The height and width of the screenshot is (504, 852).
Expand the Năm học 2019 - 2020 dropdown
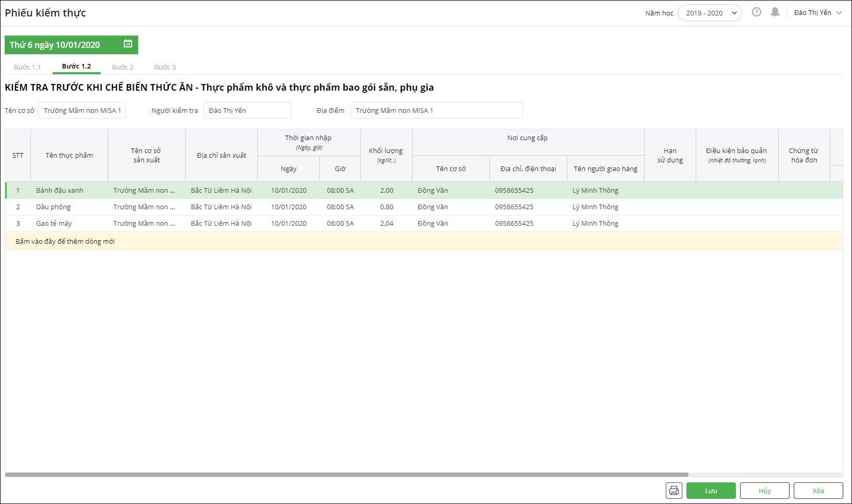pyautogui.click(x=710, y=13)
